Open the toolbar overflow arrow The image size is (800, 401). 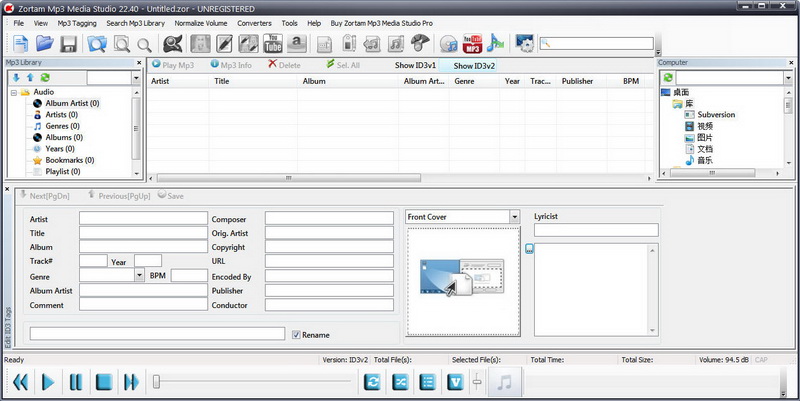pyautogui.click(x=658, y=53)
